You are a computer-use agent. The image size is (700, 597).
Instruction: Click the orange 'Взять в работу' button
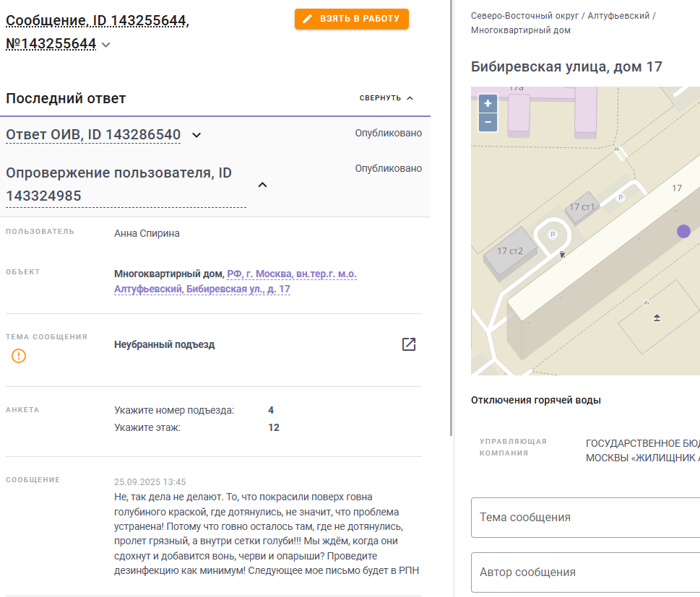tap(351, 19)
